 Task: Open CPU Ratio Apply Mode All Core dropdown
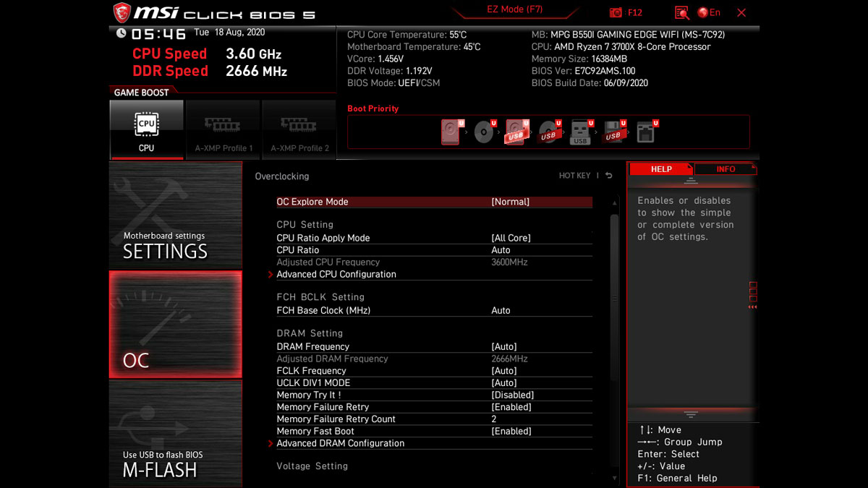point(434,238)
